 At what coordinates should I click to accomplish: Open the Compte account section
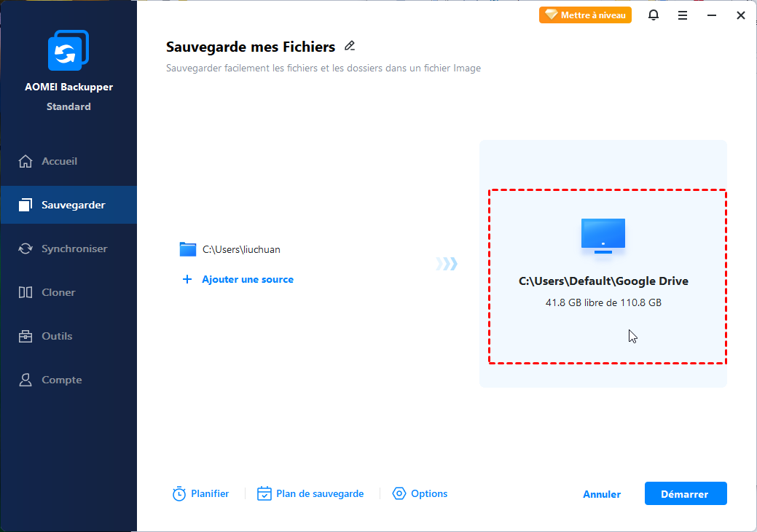(x=68, y=380)
